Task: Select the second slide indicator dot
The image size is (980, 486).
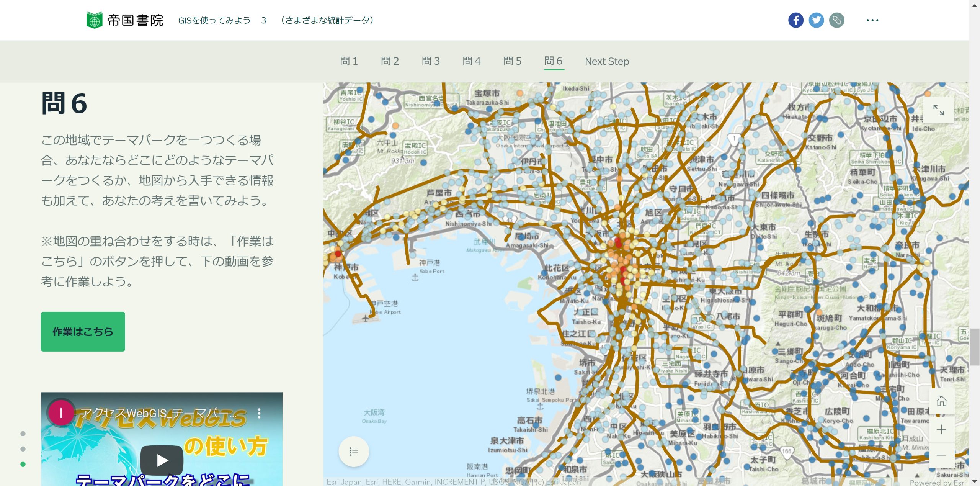Action: click(x=23, y=449)
